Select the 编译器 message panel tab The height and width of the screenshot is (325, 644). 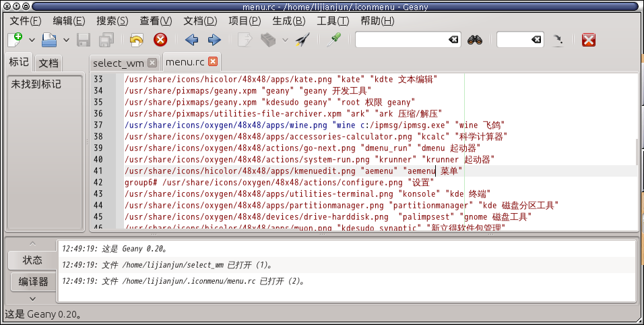pyautogui.click(x=33, y=281)
